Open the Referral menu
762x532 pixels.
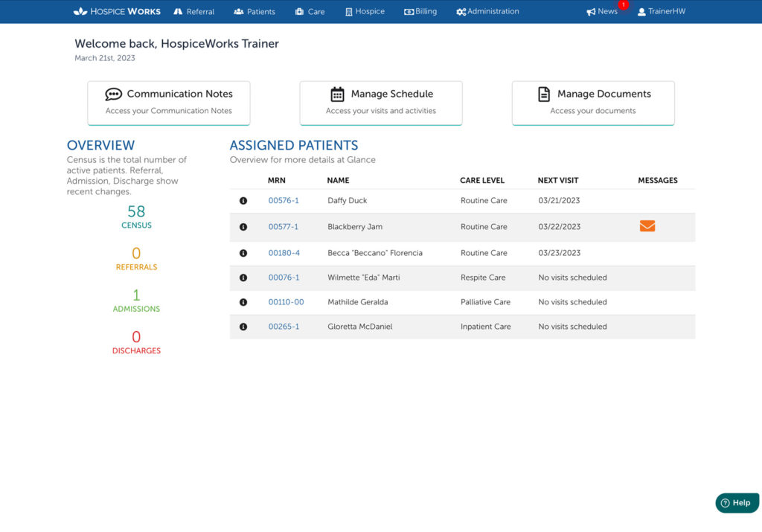click(x=193, y=11)
